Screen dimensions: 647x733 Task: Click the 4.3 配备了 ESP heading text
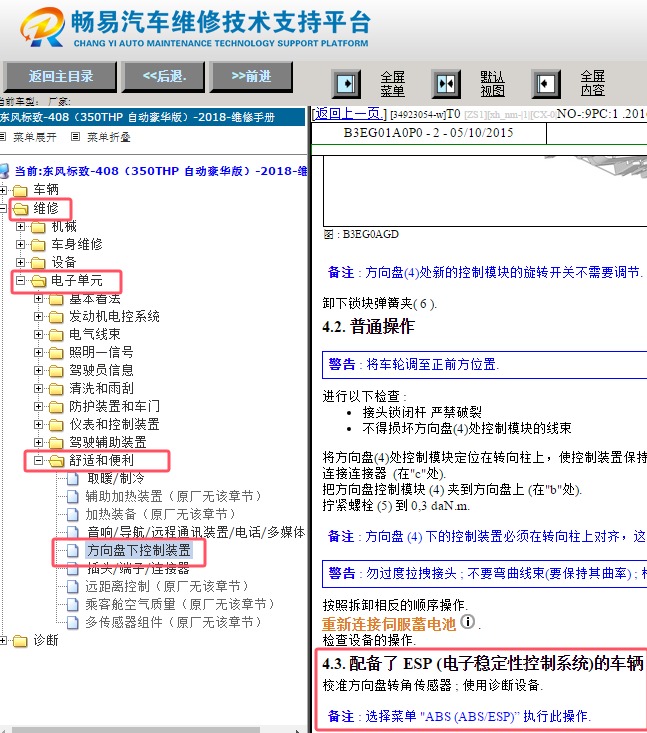pos(482,663)
